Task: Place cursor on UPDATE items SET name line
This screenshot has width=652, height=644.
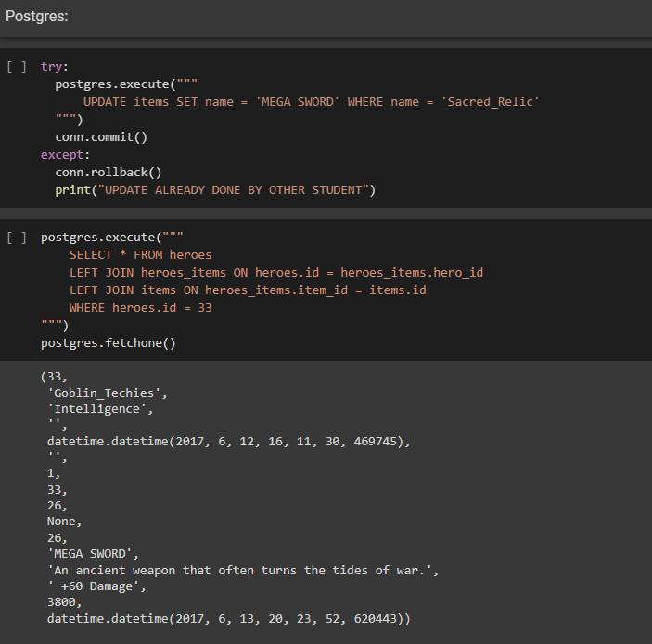Action: pos(311,102)
